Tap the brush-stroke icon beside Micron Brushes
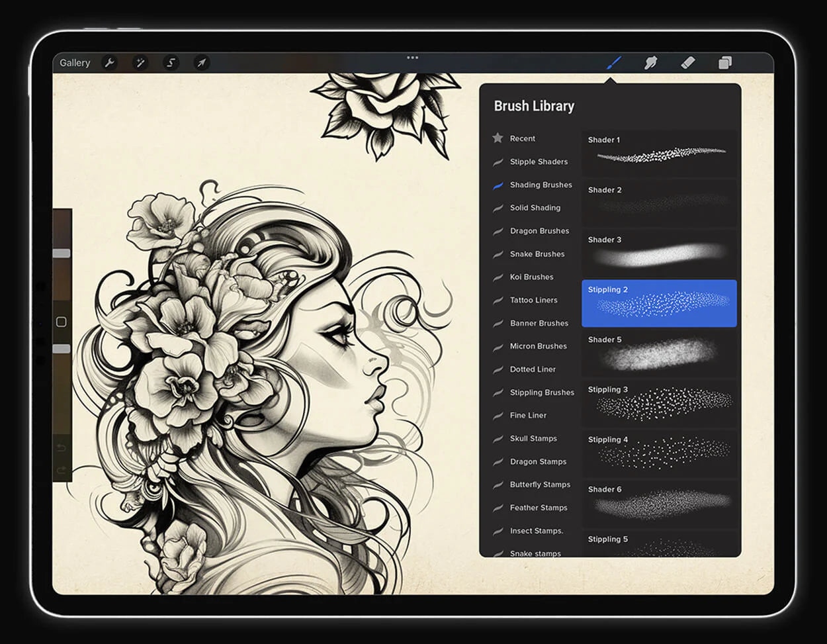Image resolution: width=827 pixels, height=644 pixels. 498,347
